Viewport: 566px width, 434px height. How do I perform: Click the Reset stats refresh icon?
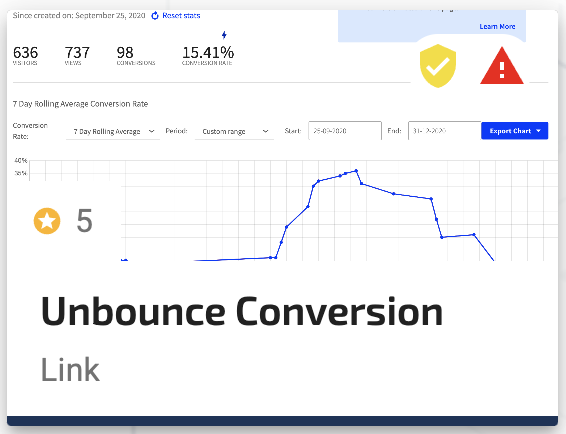155,16
